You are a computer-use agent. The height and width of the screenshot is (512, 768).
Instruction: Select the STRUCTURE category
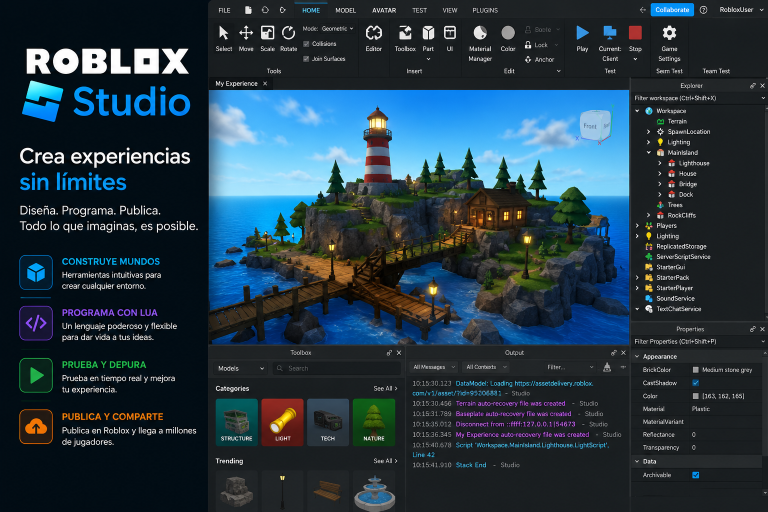pos(237,422)
